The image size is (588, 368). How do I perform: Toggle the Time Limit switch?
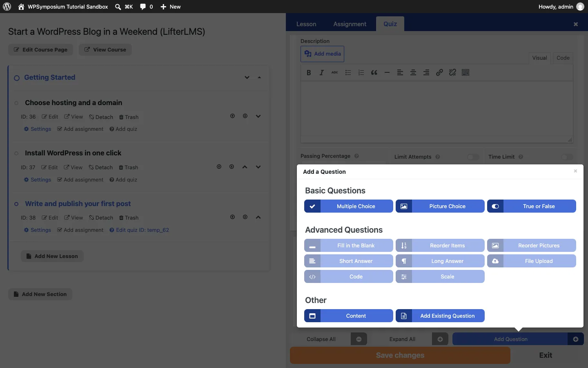pos(567,157)
